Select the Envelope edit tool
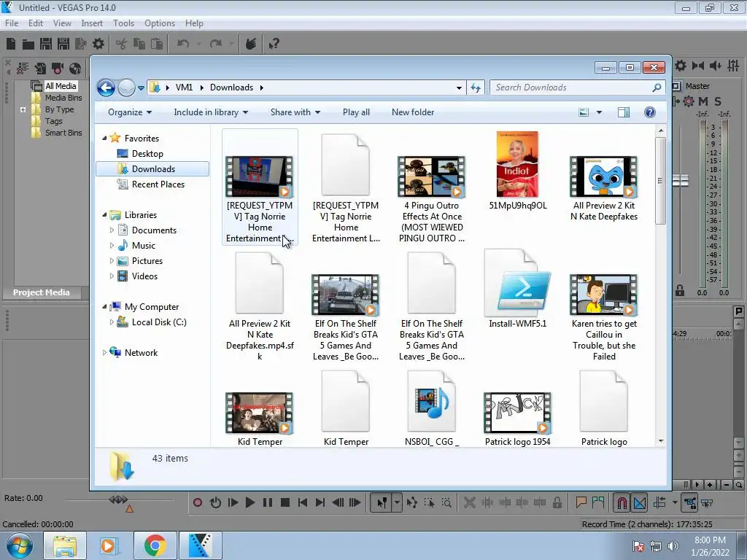 (x=412, y=502)
